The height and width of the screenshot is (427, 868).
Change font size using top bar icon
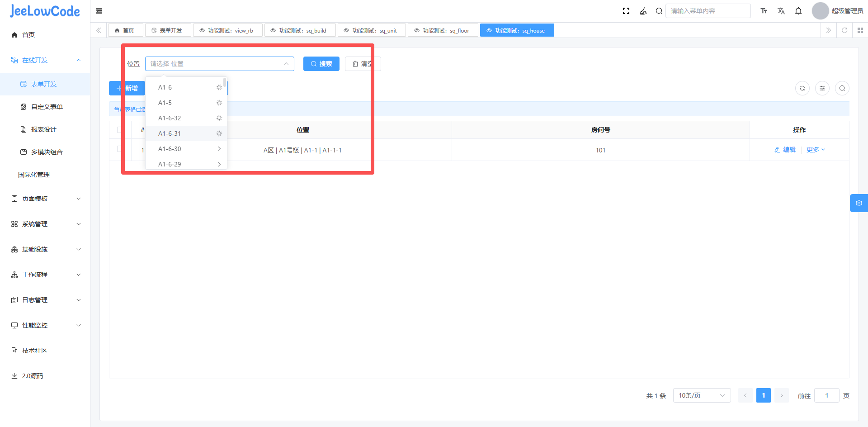[x=764, y=11]
